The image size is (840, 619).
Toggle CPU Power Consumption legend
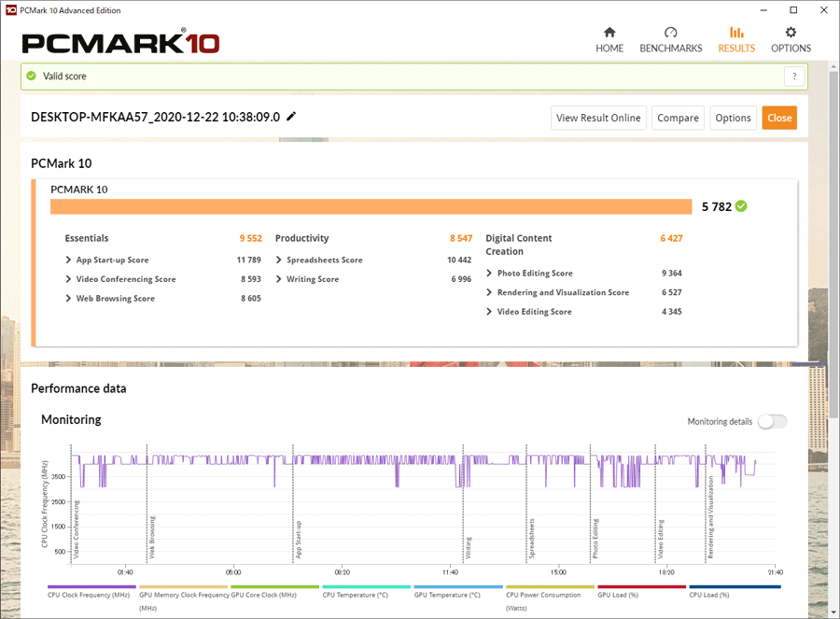point(550,598)
